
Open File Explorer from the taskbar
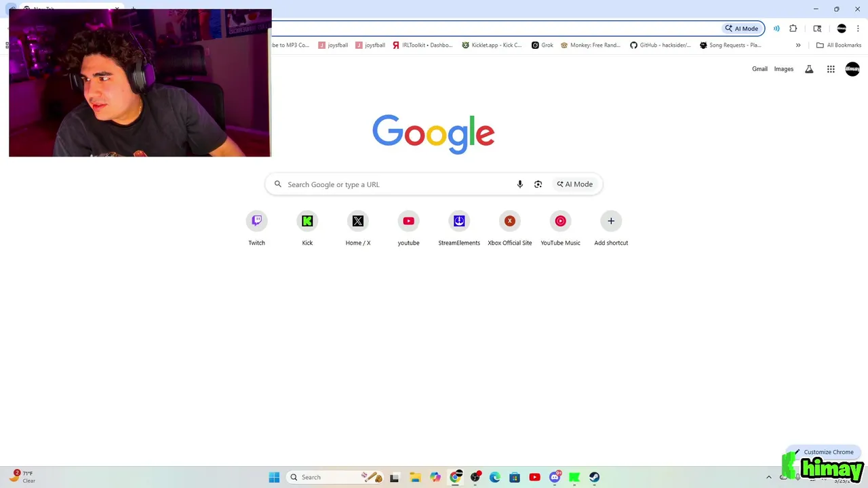click(415, 477)
